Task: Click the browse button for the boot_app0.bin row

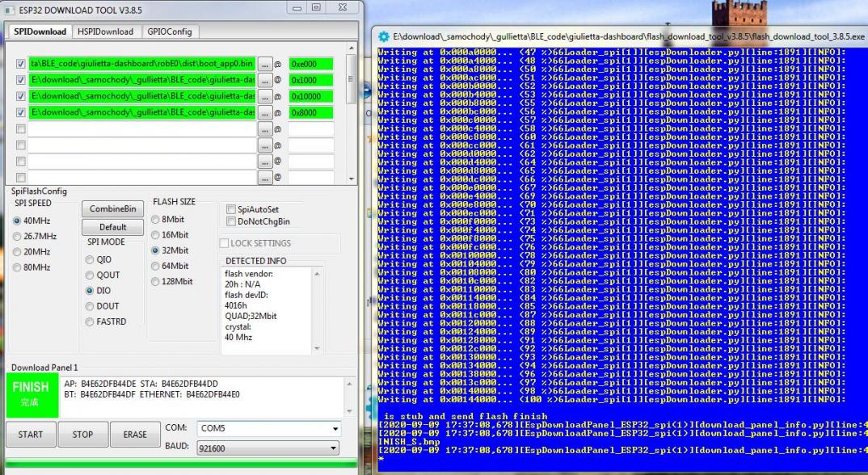Action: 264,64
